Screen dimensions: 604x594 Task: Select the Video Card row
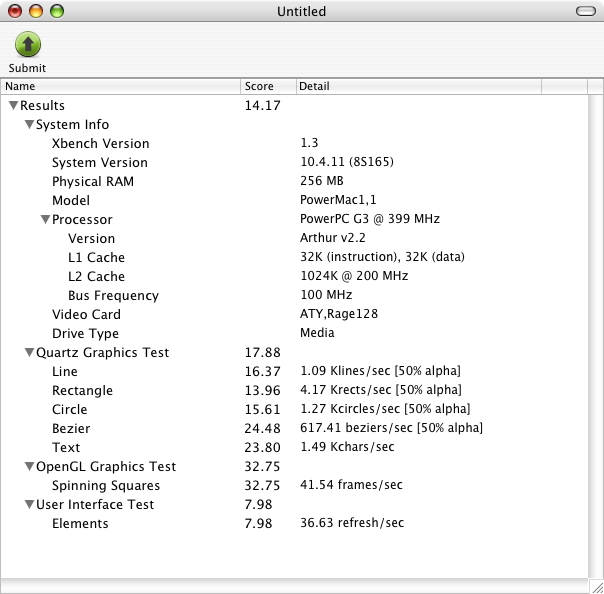[x=85, y=315]
